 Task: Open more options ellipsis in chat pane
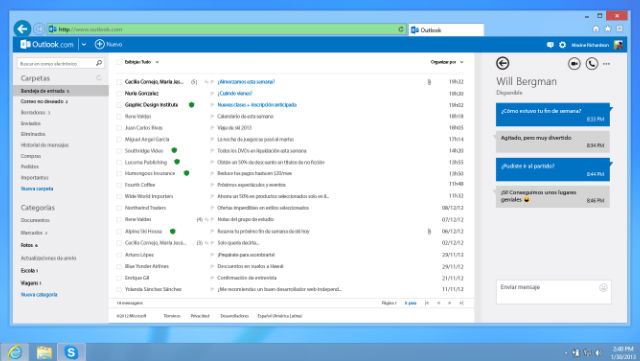[607, 64]
